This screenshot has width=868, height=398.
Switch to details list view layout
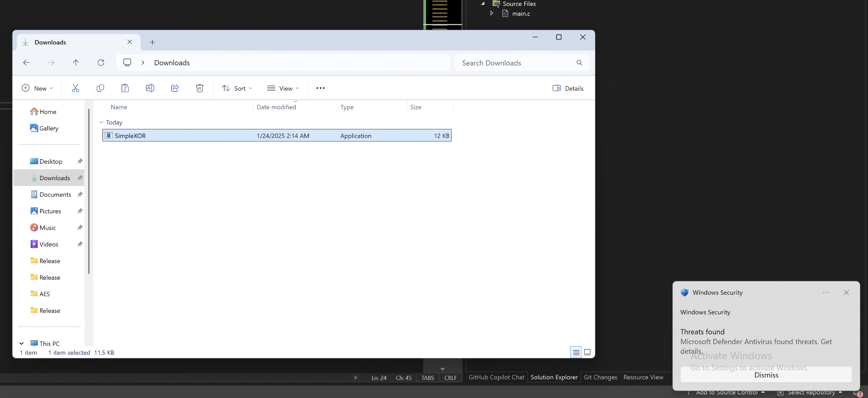click(576, 352)
